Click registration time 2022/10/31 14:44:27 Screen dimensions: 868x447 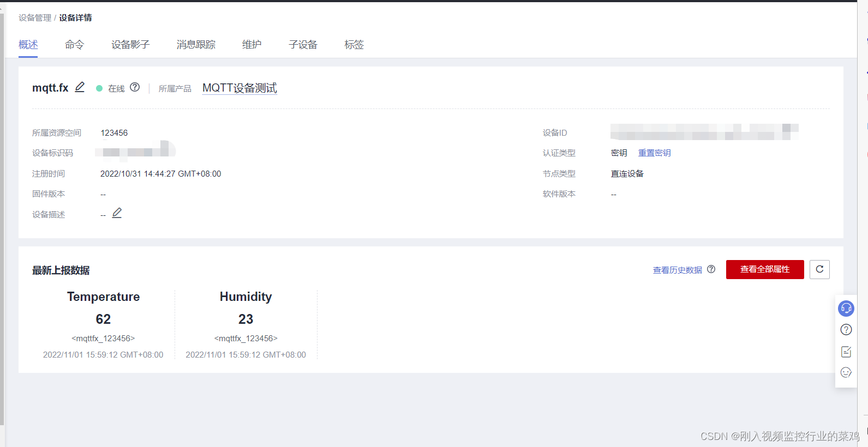[x=161, y=174]
